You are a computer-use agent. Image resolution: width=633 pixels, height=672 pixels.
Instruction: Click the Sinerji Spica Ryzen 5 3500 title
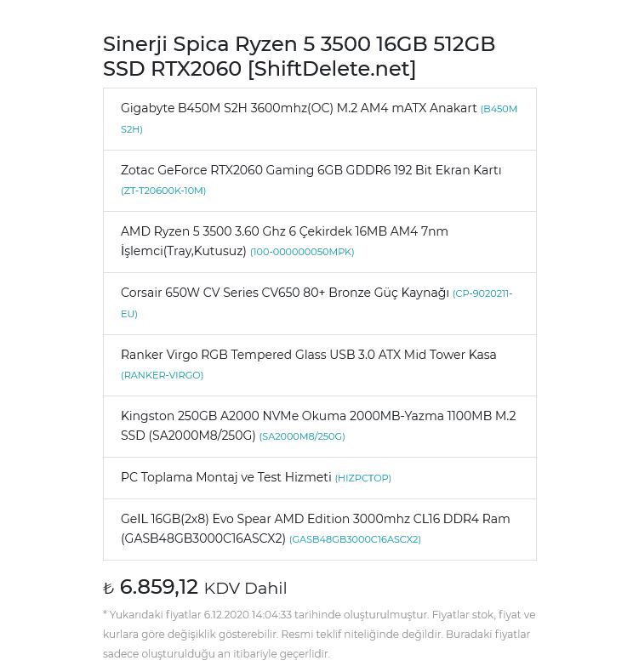(299, 56)
